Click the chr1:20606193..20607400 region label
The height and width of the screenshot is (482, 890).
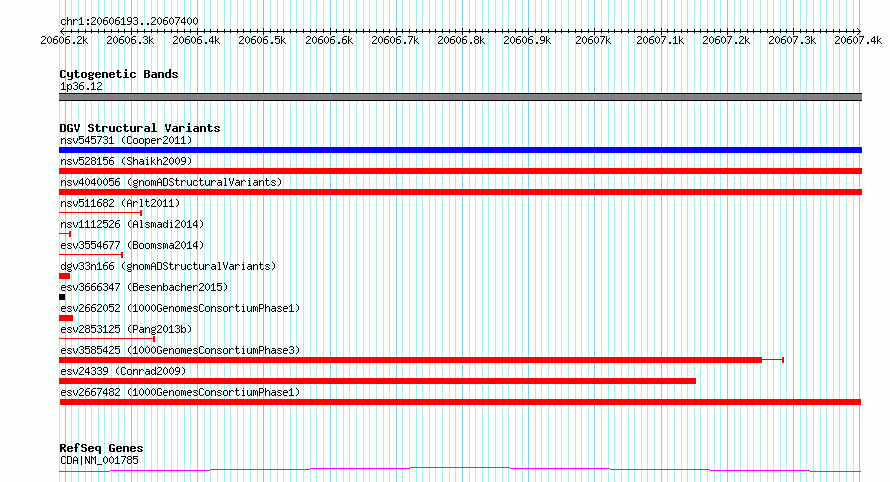(129, 22)
